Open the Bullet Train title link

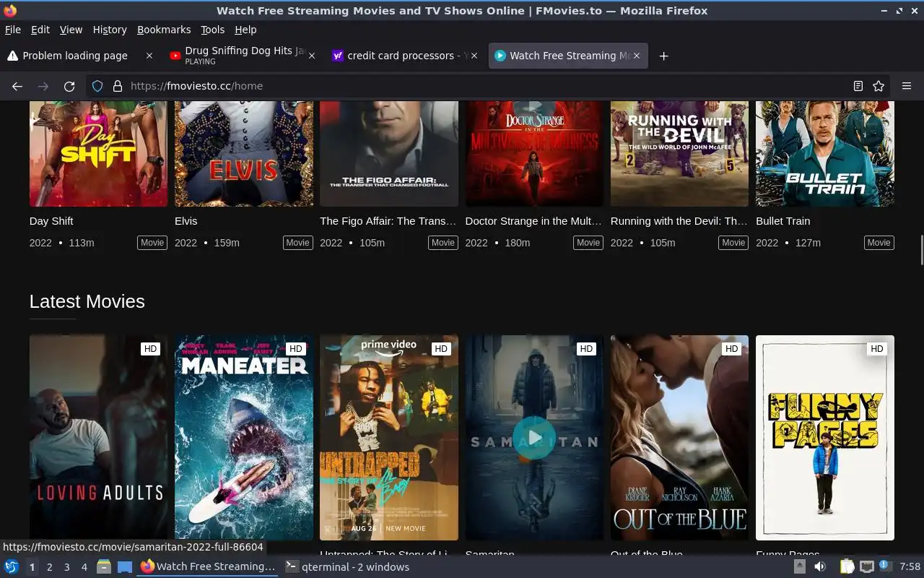tap(783, 221)
